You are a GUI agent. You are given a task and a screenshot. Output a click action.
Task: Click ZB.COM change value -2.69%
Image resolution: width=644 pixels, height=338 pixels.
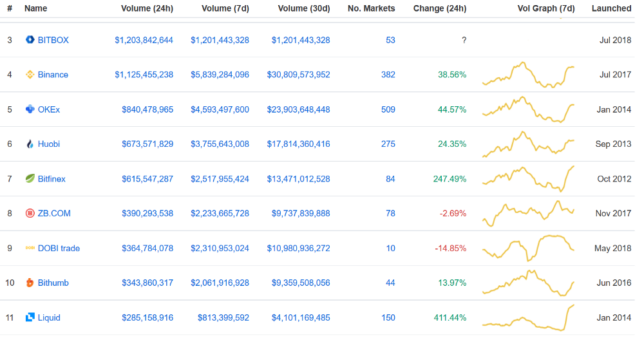tap(453, 214)
